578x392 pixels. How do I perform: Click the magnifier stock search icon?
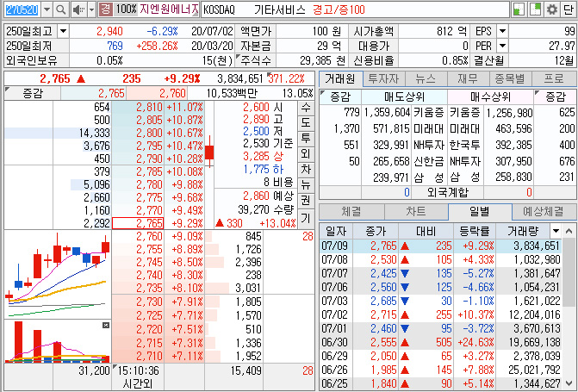[x=61, y=9]
